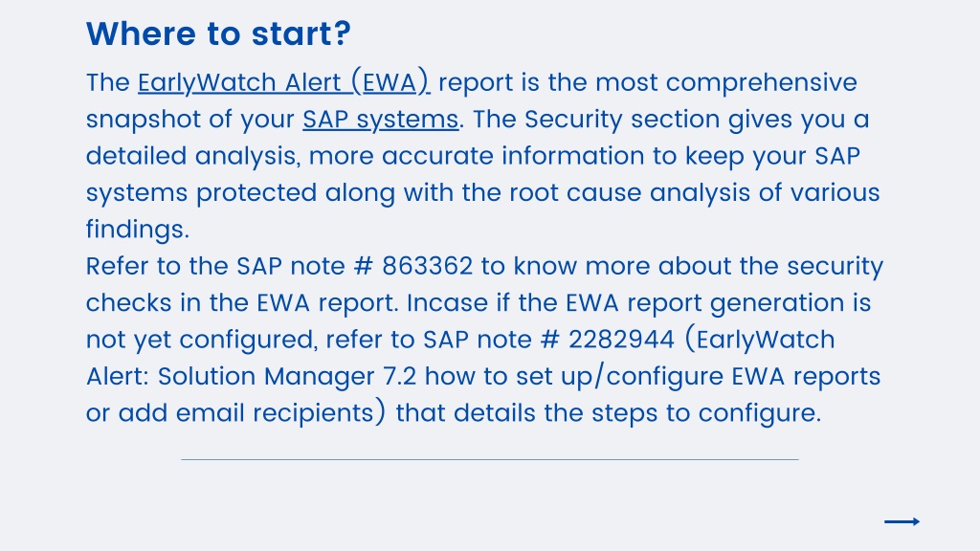Image resolution: width=980 pixels, height=551 pixels.
Task: Click the 'Where to start?' heading
Action: coord(218,33)
